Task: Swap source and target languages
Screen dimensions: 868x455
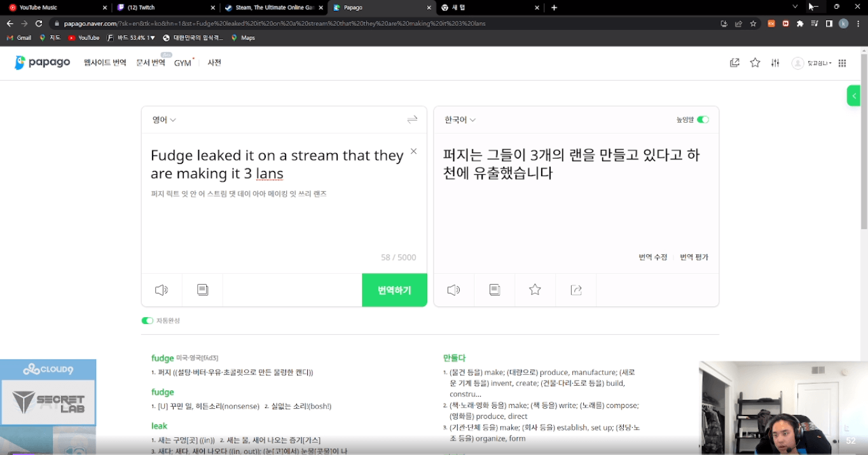Action: point(412,119)
